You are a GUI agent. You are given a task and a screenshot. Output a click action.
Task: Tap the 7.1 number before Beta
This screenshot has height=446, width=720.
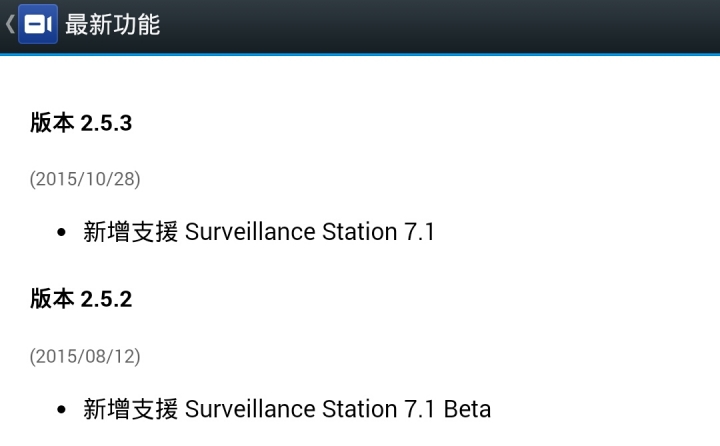coord(419,409)
